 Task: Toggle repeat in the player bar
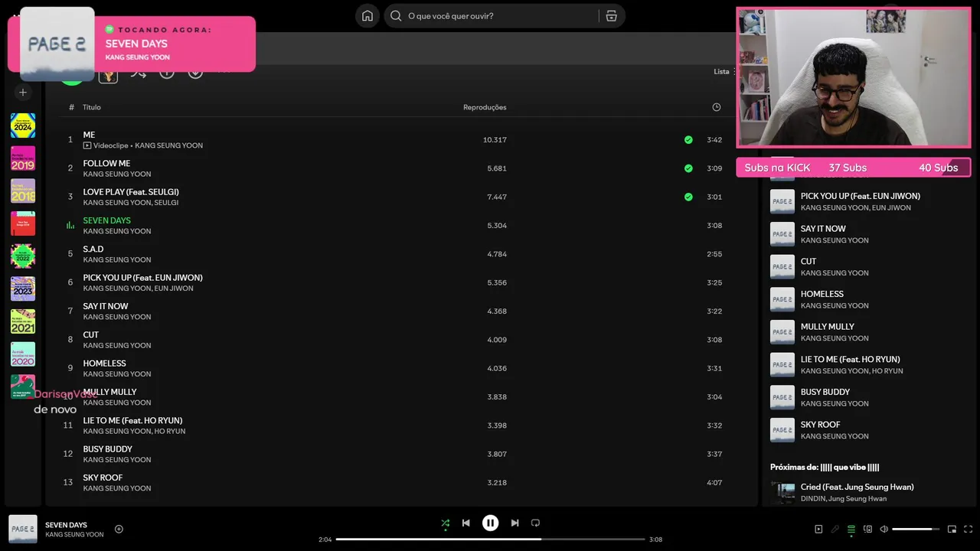point(535,523)
